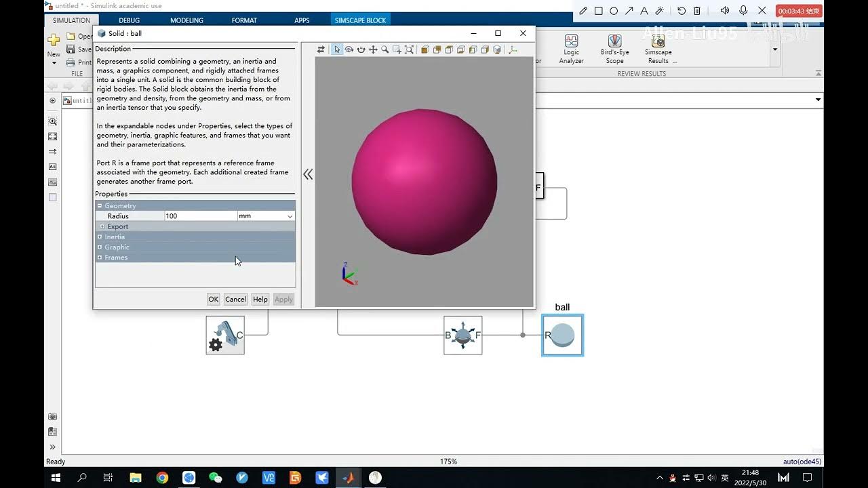The image size is (868, 488).
Task: Open Windows notification center
Action: [x=807, y=477]
